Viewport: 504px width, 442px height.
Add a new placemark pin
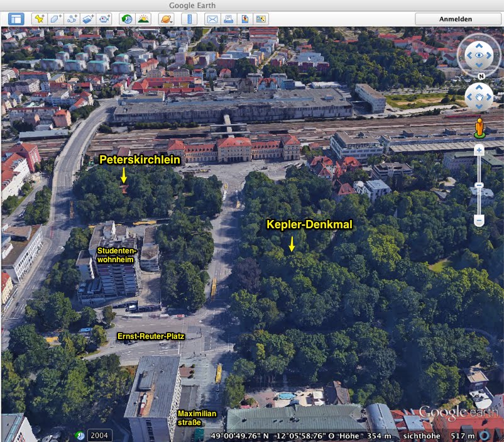point(39,19)
